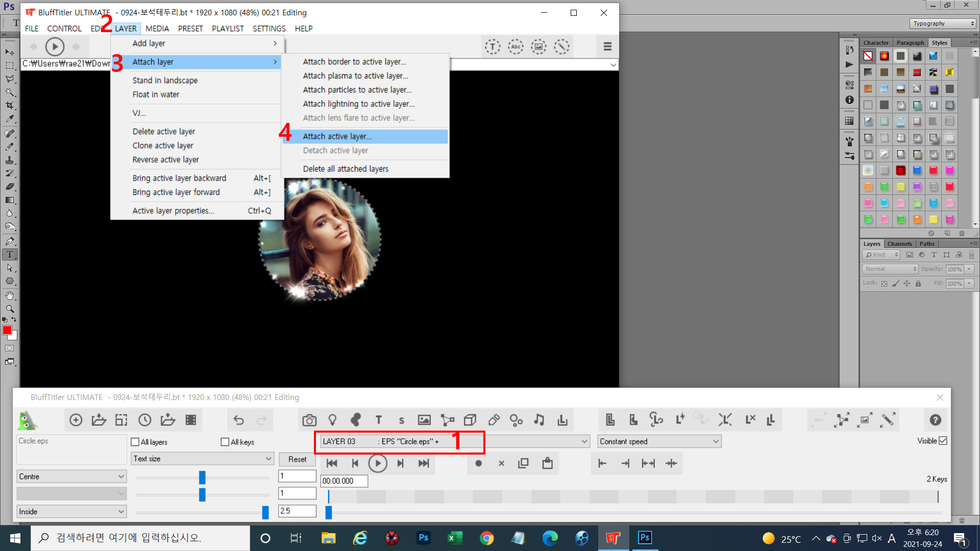Enable the All layers checkbox

point(135,442)
